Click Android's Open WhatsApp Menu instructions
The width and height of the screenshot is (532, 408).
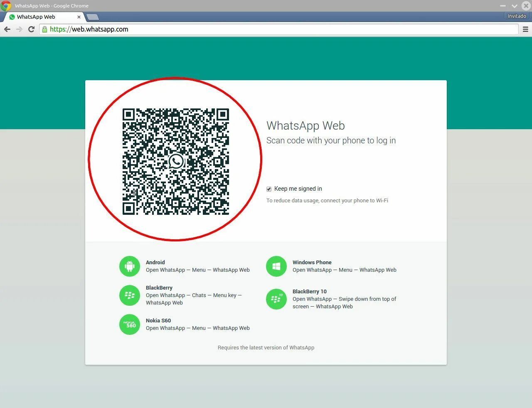198,270
